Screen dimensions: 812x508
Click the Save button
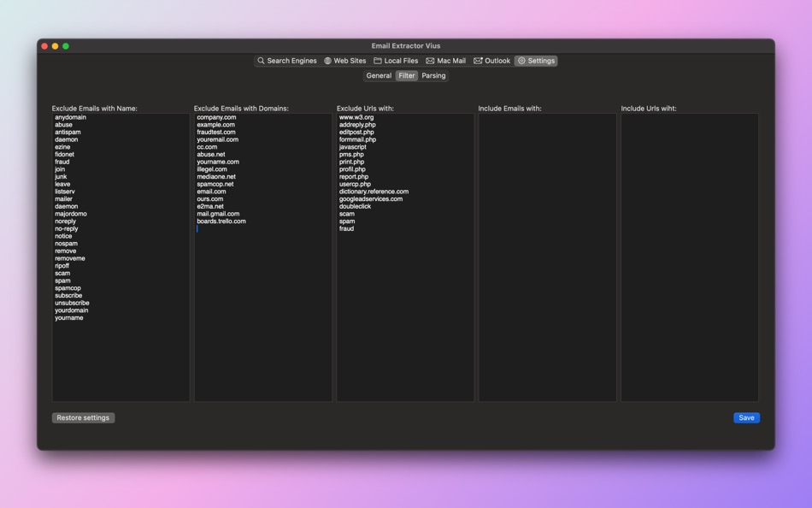pyautogui.click(x=745, y=417)
